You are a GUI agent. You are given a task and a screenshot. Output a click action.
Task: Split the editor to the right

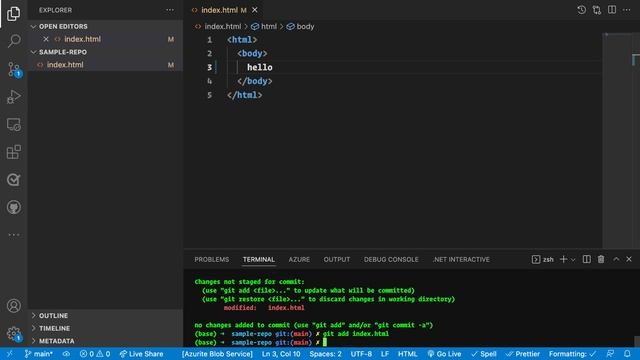(x=611, y=10)
